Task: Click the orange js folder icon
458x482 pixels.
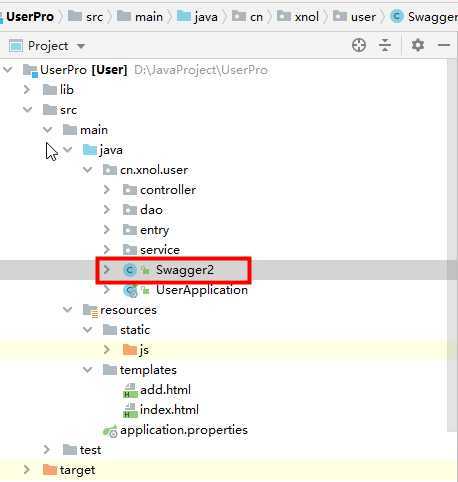Action: [x=130, y=350]
